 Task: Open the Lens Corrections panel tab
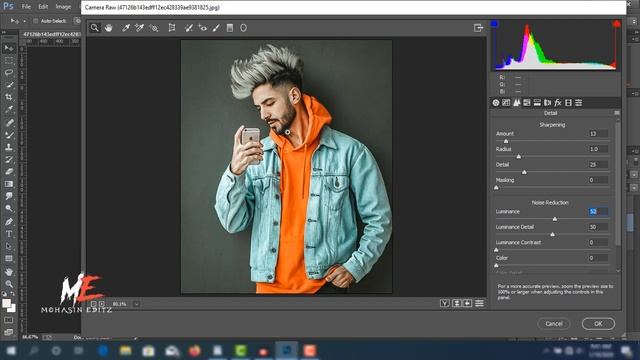(547, 102)
